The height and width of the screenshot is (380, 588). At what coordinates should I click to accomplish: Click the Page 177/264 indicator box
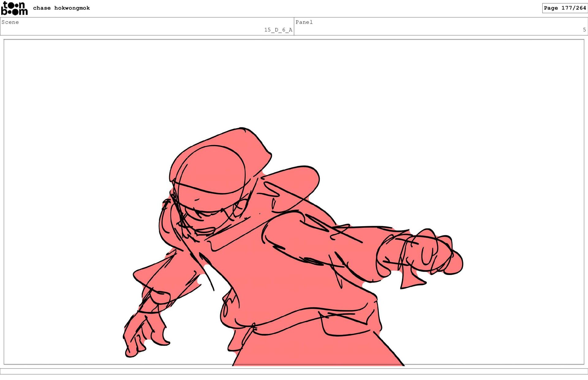[564, 8]
